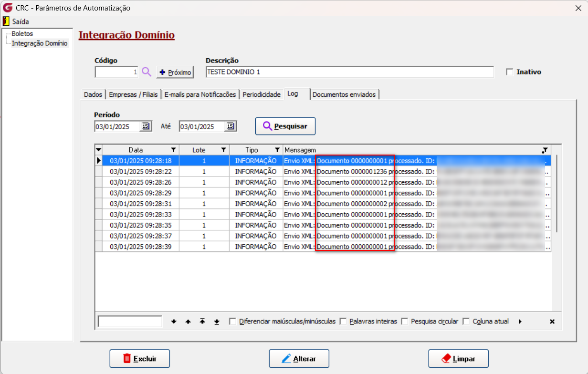The height and width of the screenshot is (374, 588).
Task: Click the Excluir button
Action: tap(139, 358)
